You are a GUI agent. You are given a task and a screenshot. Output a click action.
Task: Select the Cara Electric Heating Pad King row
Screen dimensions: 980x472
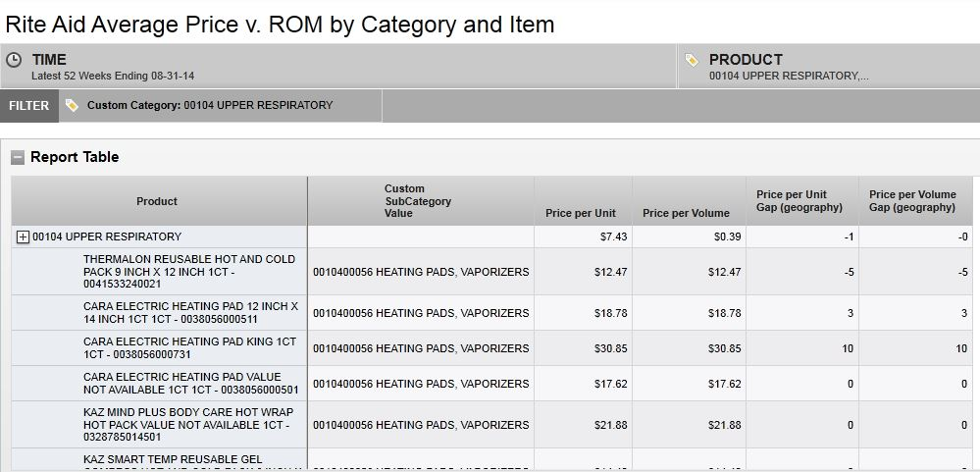(x=189, y=347)
